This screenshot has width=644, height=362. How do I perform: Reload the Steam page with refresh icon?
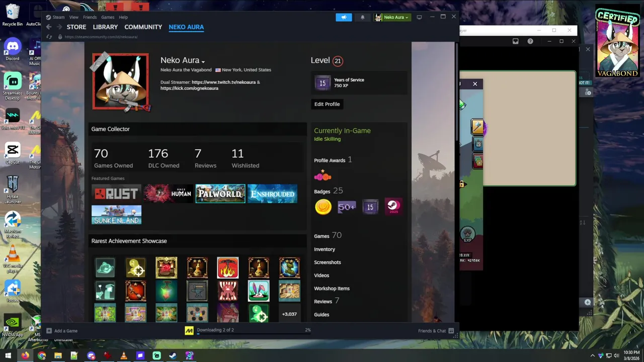49,37
